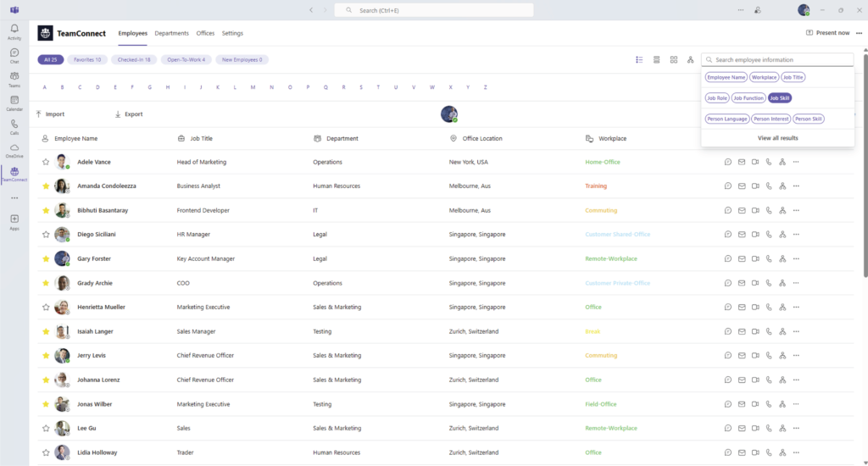Open Teams title bar more options

[x=741, y=10]
